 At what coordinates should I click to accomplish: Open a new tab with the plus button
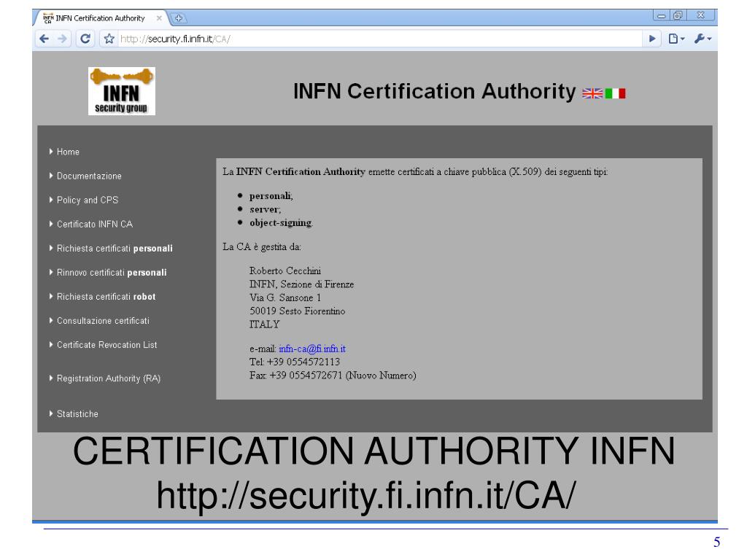[179, 18]
